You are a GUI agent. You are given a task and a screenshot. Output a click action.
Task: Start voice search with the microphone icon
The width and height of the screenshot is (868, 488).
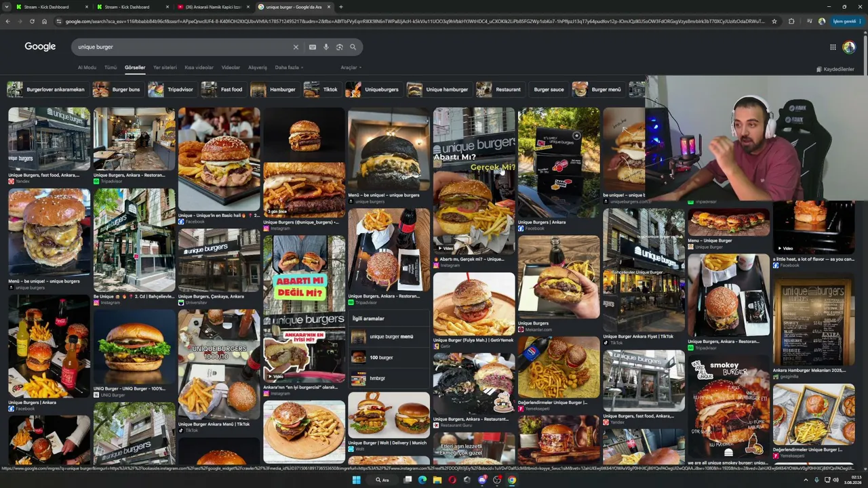326,47
